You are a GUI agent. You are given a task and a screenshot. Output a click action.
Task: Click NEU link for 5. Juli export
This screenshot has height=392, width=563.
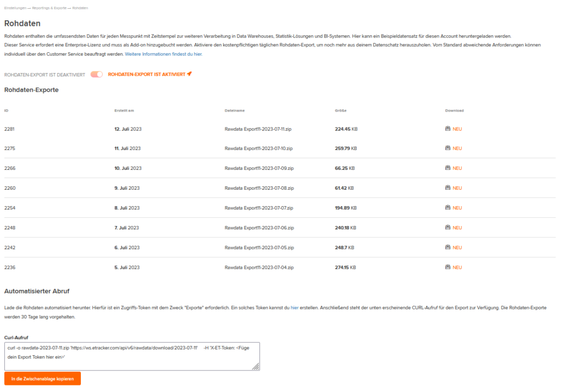pyautogui.click(x=457, y=267)
